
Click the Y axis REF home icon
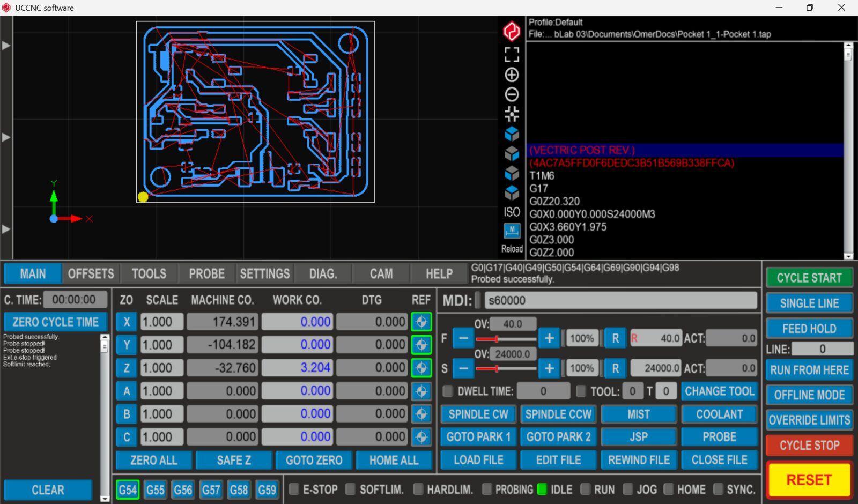click(x=421, y=345)
